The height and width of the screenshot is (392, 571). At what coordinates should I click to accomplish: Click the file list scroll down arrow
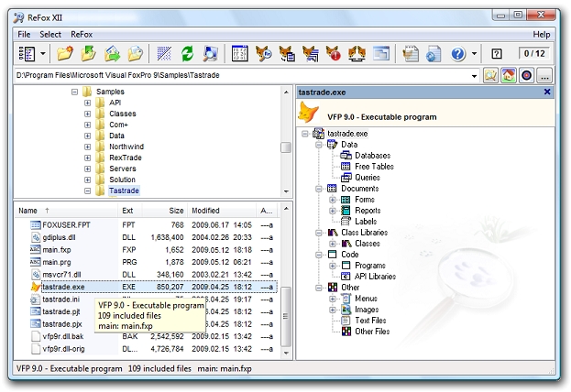point(286,353)
